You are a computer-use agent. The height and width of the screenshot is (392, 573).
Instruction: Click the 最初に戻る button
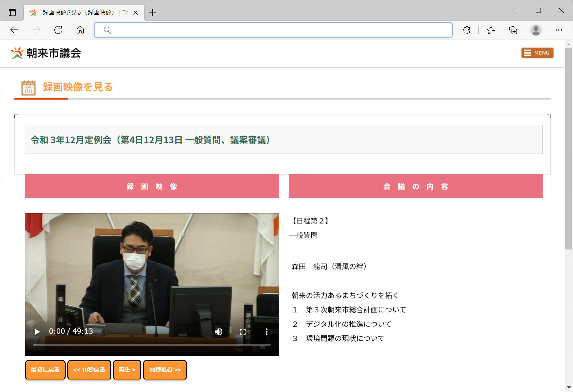[45, 370]
